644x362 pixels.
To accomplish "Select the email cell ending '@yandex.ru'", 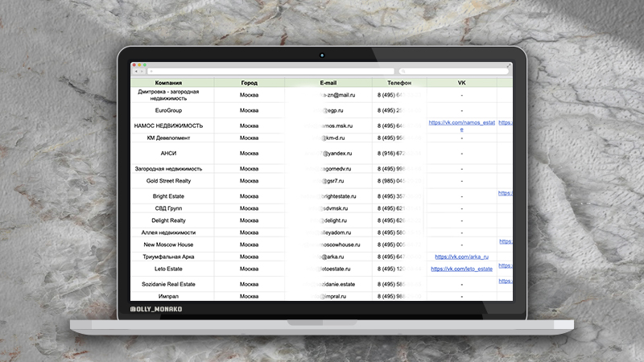I will point(328,153).
